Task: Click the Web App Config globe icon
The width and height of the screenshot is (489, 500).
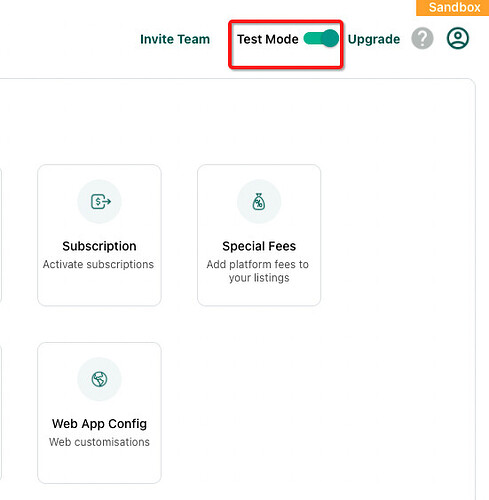Action: pos(99,379)
